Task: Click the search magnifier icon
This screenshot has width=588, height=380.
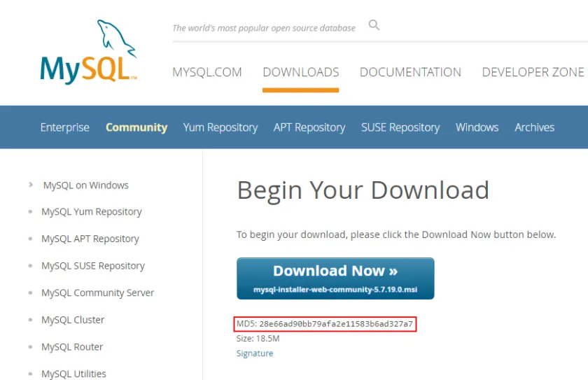Action: click(x=374, y=25)
